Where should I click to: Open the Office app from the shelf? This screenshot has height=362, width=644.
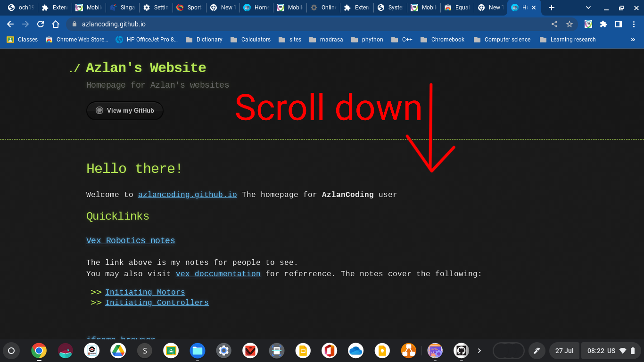[x=329, y=351]
